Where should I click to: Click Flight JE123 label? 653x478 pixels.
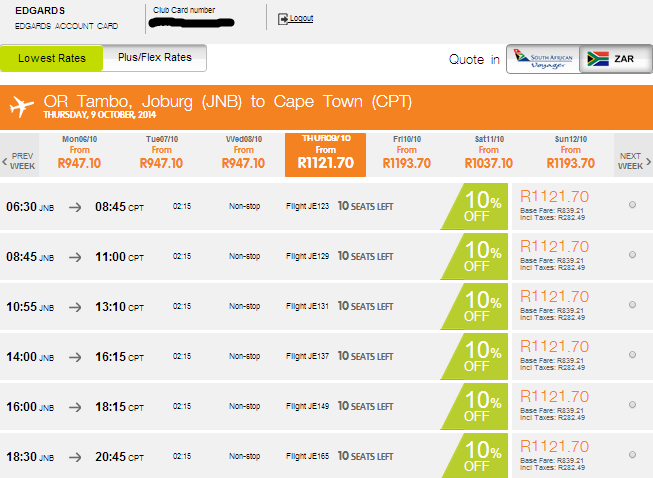point(307,206)
